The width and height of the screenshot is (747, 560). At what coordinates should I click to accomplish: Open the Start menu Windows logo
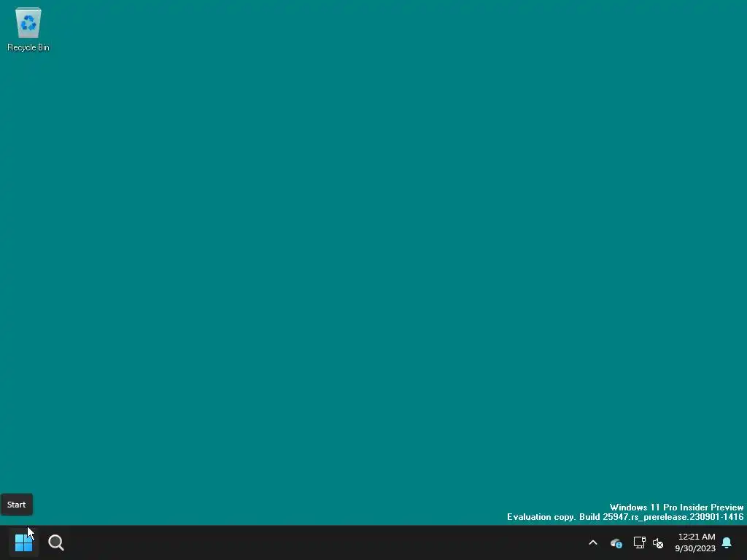coord(23,542)
